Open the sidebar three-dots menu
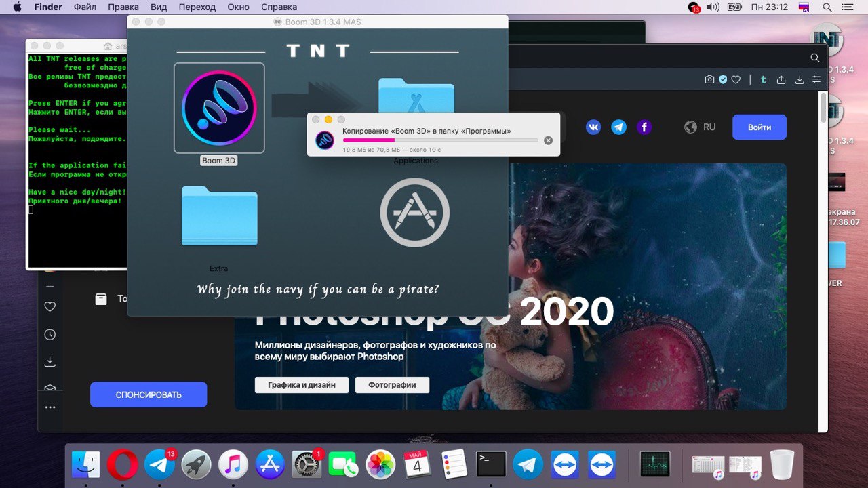Image resolution: width=868 pixels, height=488 pixels. pos(50,407)
